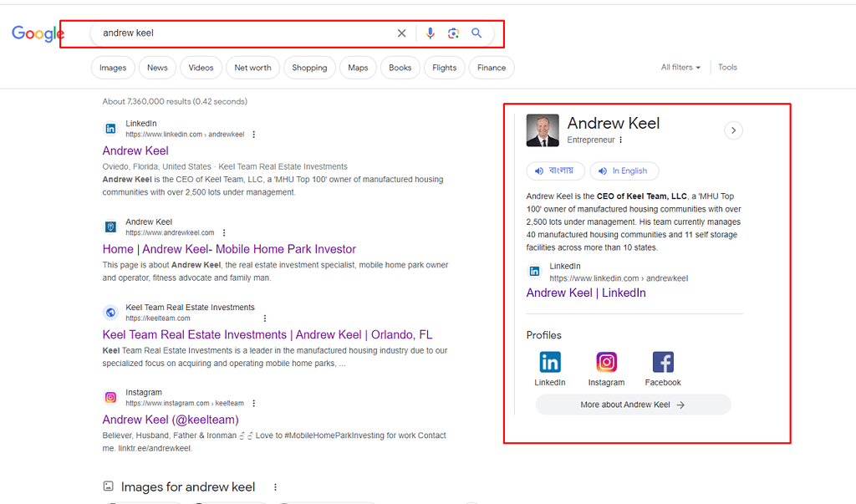Image resolution: width=856 pixels, height=504 pixels.
Task: Open Home | Andrew Keel- Mobile Home Park Investor
Action: click(229, 249)
